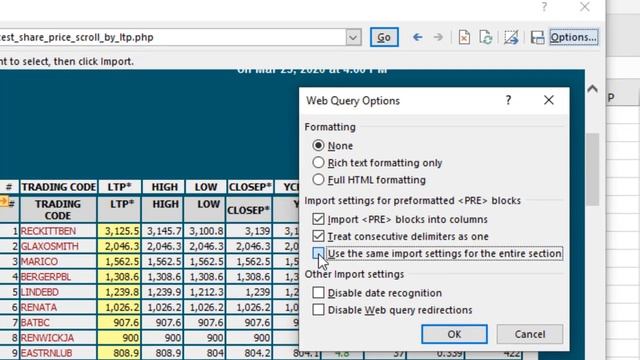640x360 pixels.
Task: Click the Back arrow icon
Action: tap(417, 38)
